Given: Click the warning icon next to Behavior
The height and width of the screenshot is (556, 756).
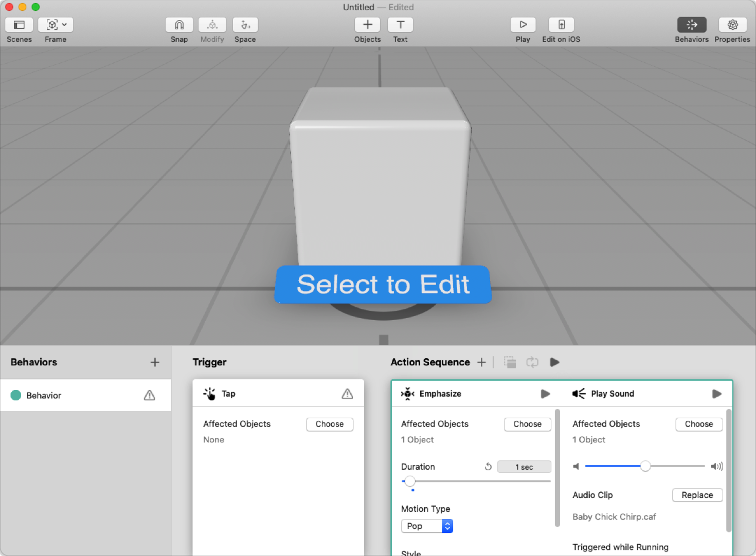Looking at the screenshot, I should (x=149, y=395).
